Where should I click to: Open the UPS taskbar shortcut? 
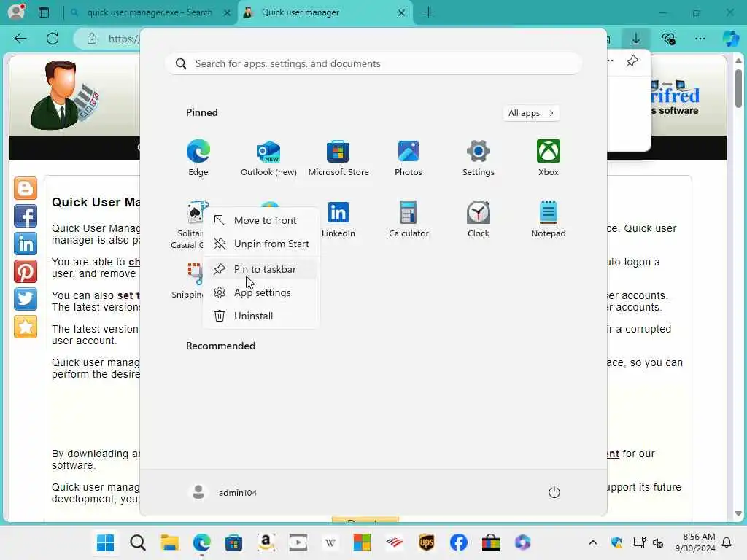pyautogui.click(x=426, y=542)
